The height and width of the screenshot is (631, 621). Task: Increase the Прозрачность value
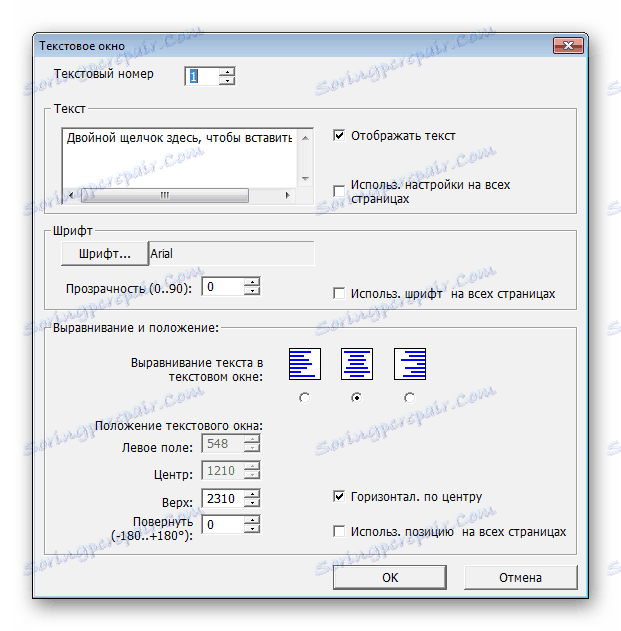pos(252,282)
